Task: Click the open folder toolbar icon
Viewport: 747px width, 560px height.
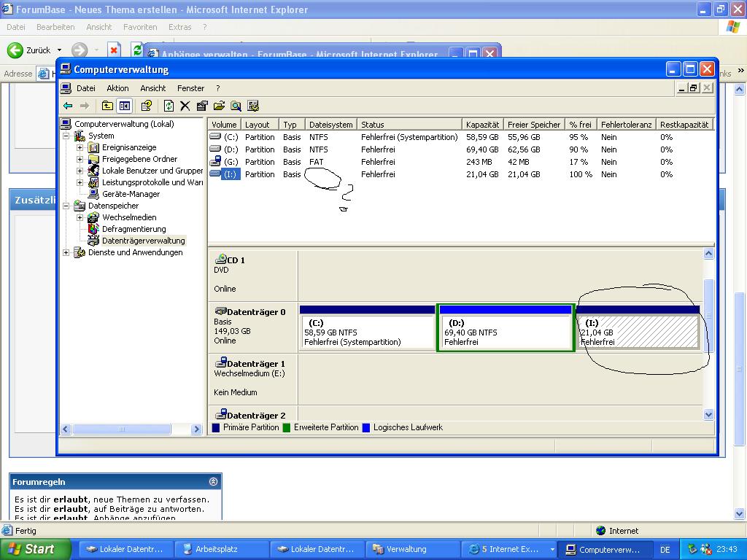Action: pos(219,106)
